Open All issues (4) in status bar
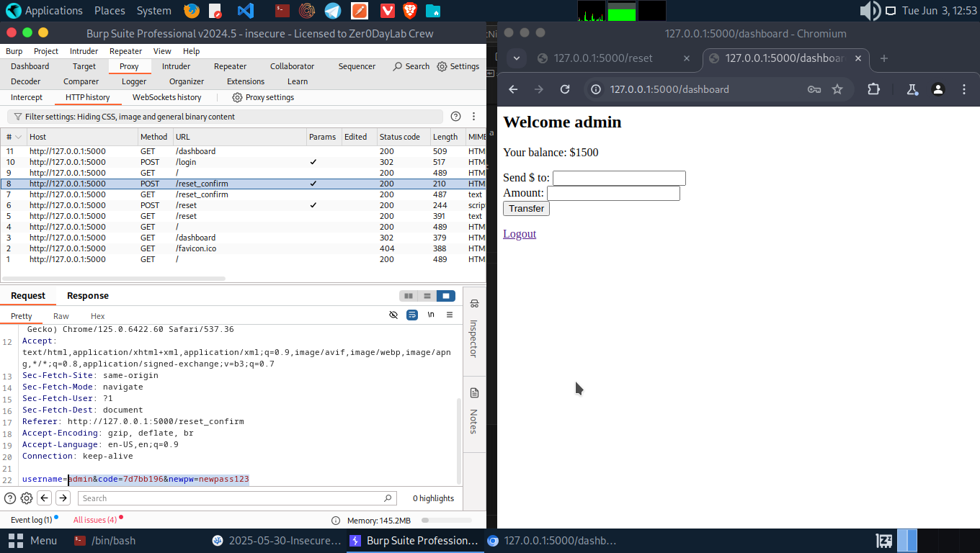The width and height of the screenshot is (980, 553). coord(95,520)
